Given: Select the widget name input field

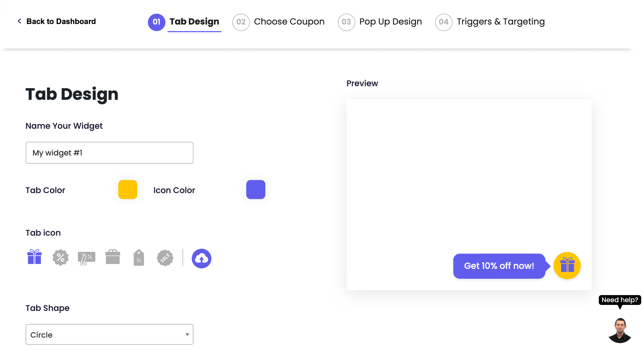Looking at the screenshot, I should point(109,152).
